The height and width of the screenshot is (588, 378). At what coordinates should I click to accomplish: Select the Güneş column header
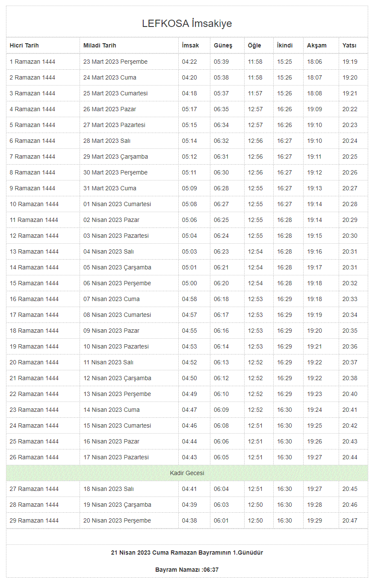click(223, 45)
